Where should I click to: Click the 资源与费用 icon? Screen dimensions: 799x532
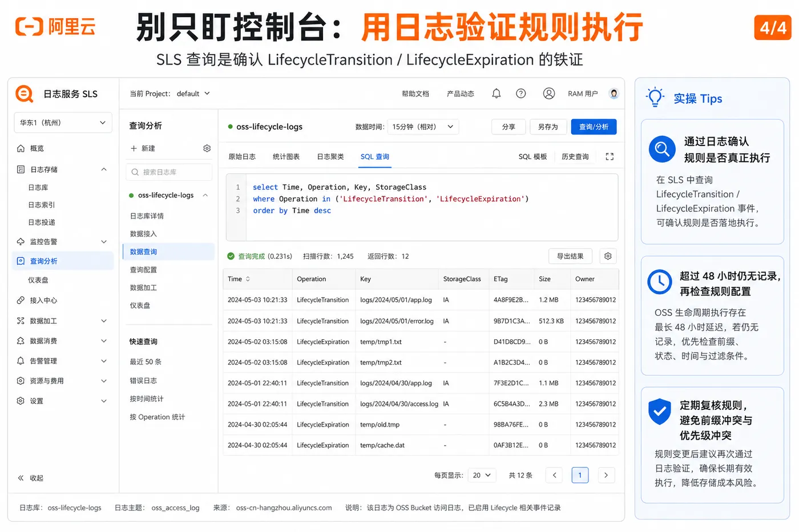[x=21, y=381]
